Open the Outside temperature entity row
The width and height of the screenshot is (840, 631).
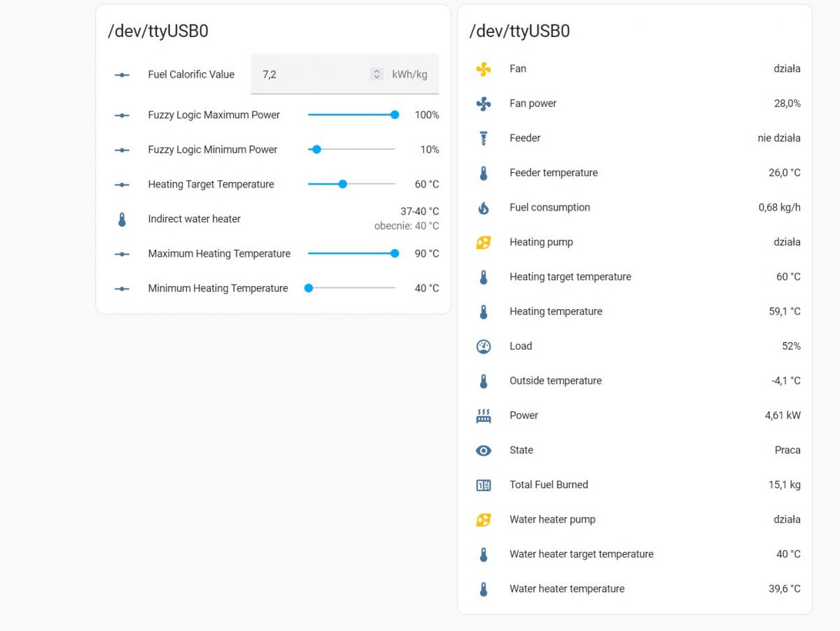tap(555, 381)
